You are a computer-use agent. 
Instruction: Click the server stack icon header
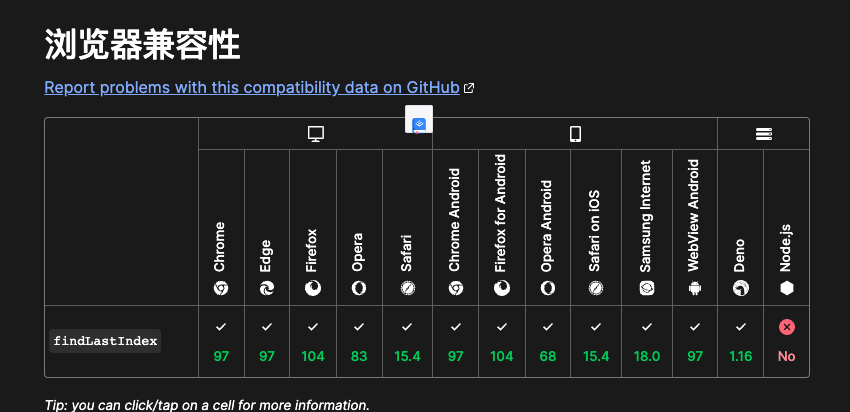pyautogui.click(x=764, y=134)
